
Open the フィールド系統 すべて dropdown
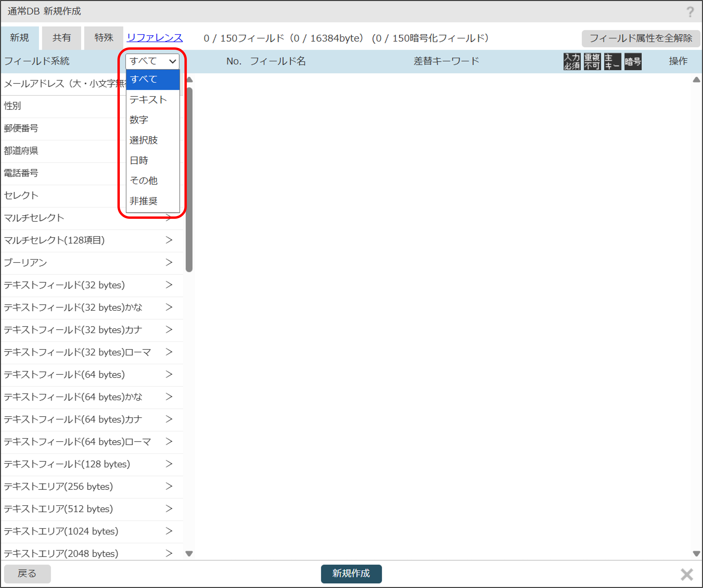click(152, 61)
